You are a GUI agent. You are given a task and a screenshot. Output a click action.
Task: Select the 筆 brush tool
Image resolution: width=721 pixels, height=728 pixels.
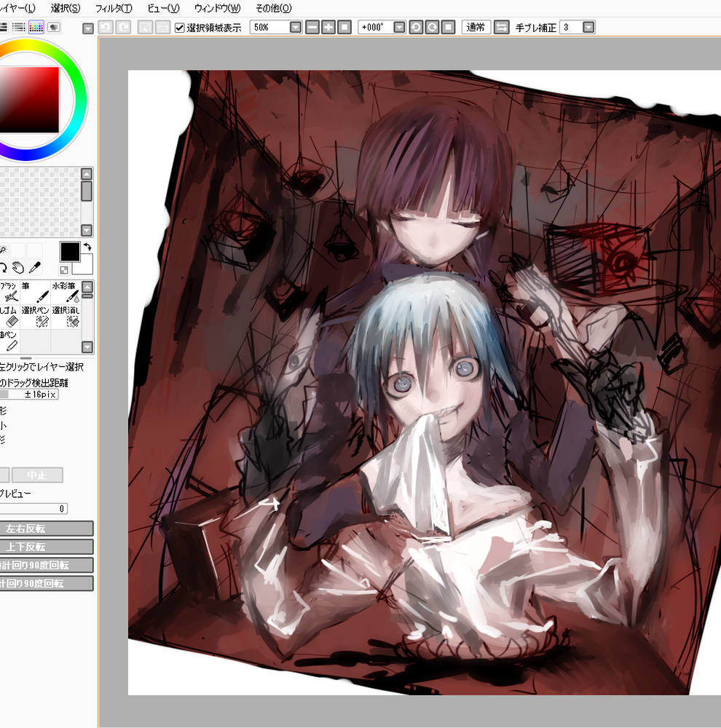[x=35, y=292]
